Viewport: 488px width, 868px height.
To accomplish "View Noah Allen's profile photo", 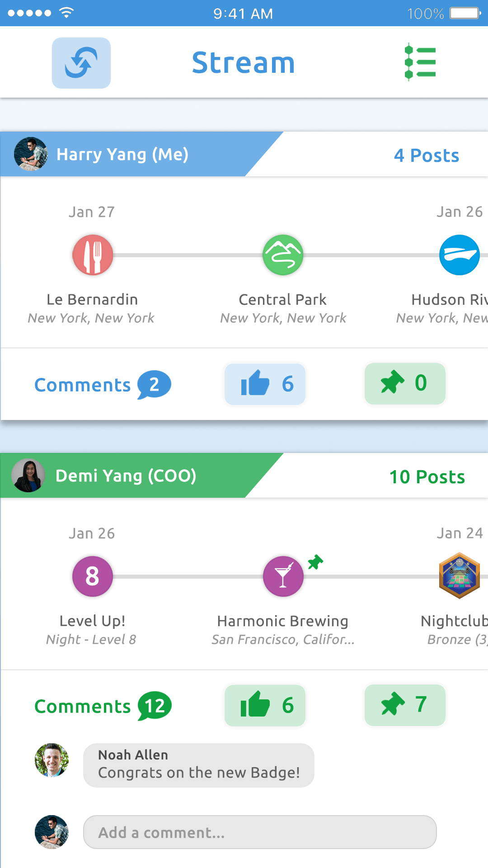I will [x=52, y=760].
